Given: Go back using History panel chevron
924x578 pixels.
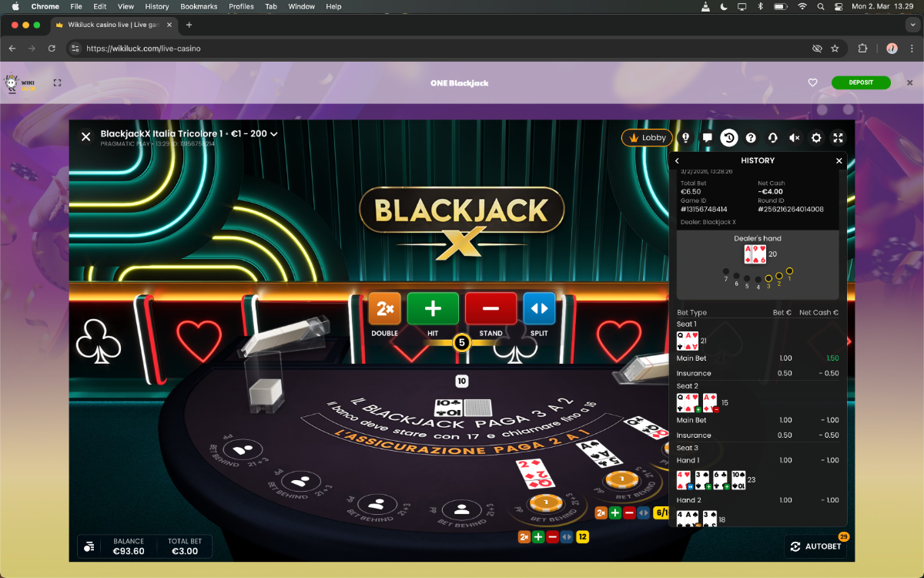Looking at the screenshot, I should (678, 161).
